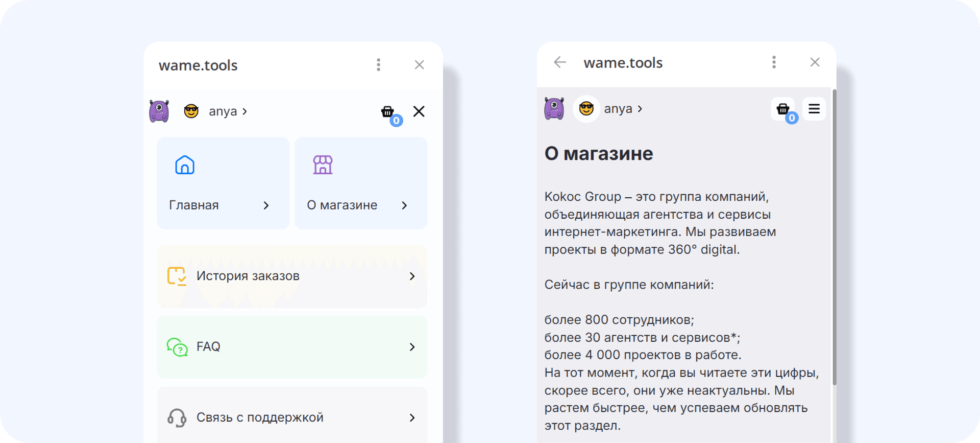Click the text 'Сейчас в группе компаний:'
This screenshot has width=980, height=443.
coord(629,285)
